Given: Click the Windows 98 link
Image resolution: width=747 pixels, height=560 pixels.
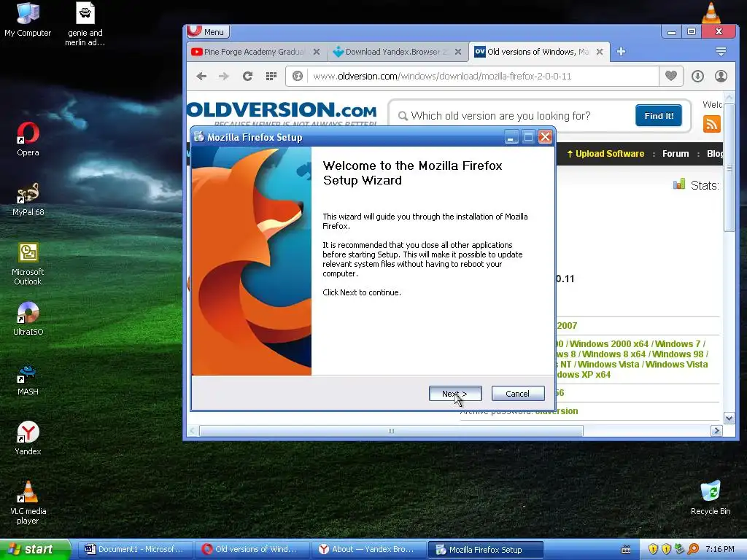Looking at the screenshot, I should coord(678,354).
